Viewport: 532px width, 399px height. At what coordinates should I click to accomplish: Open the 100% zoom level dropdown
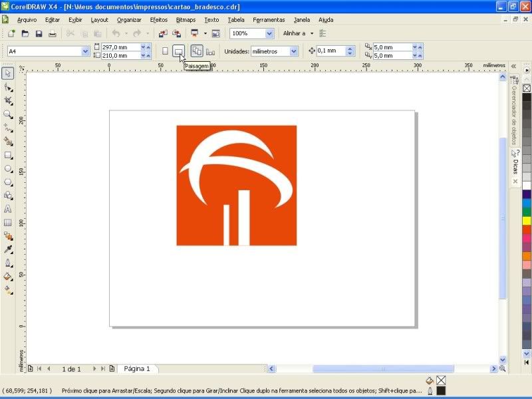(x=269, y=33)
